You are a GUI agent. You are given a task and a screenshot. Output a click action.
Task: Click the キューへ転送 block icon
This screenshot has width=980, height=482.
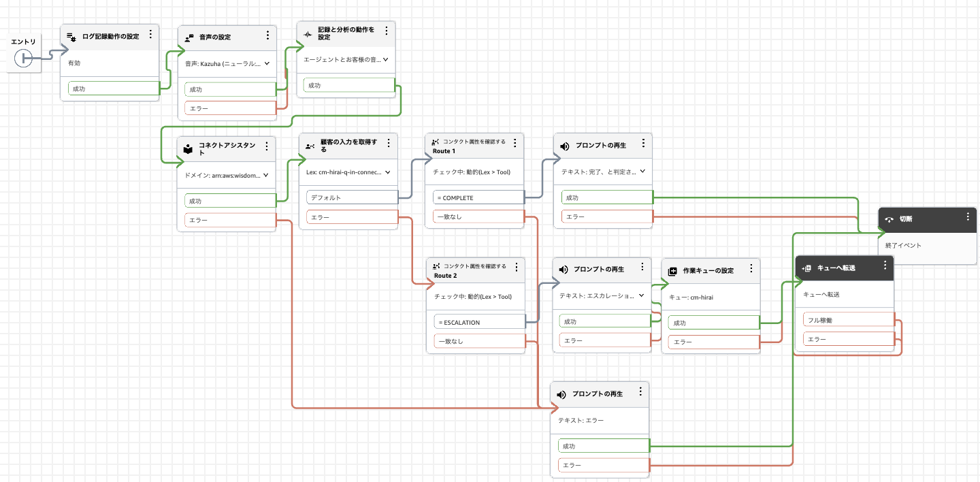tap(806, 268)
